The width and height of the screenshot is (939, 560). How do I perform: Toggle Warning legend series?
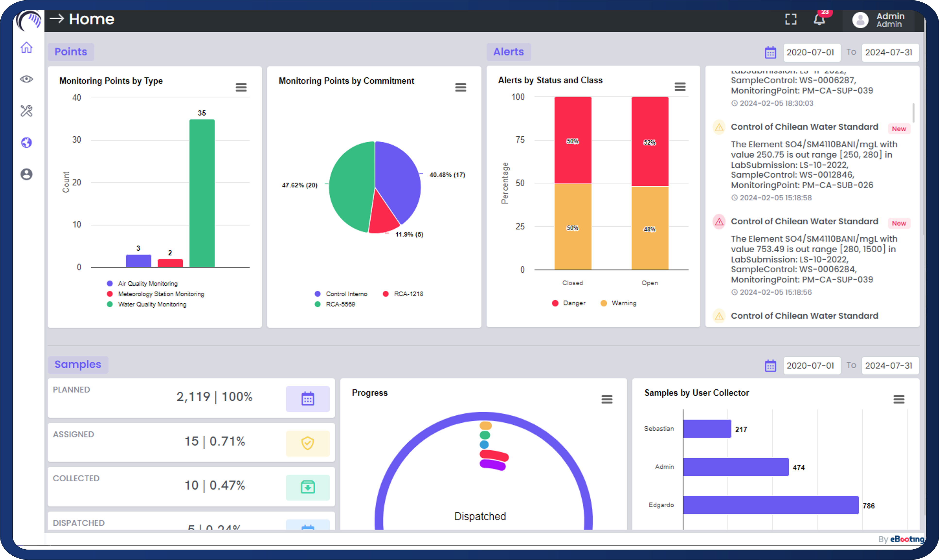[x=619, y=303]
